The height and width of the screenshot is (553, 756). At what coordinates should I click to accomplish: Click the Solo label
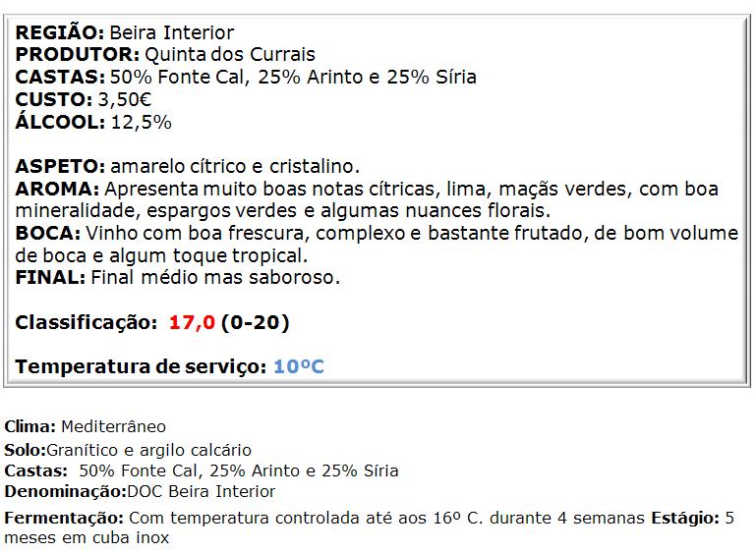(x=26, y=450)
